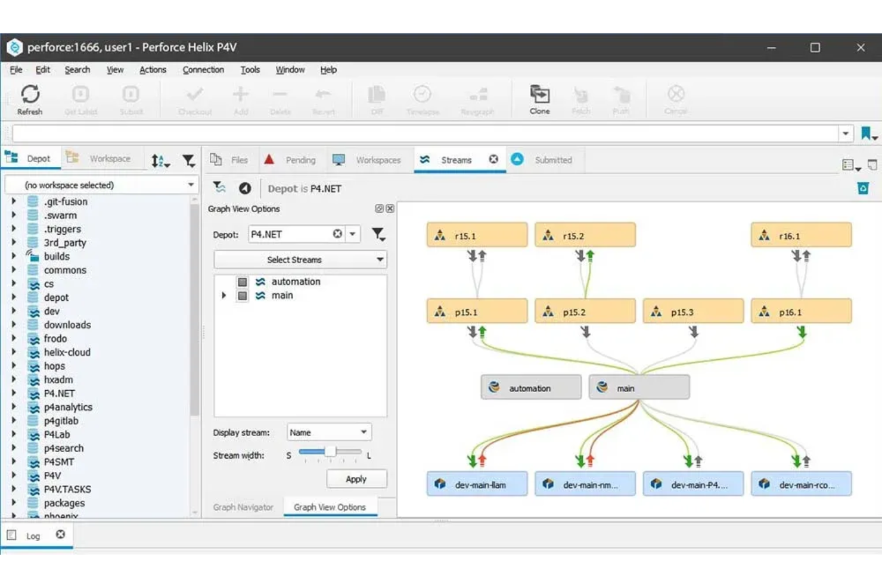Close the Graph View Options panel
Viewport: 882px width, 588px height.
(x=390, y=209)
